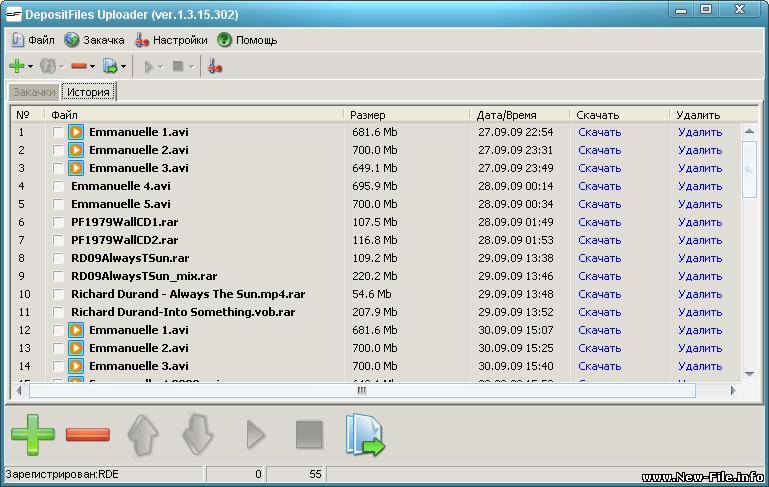Click the large grey stop button
Viewport: 769px width, 487px height.
point(309,435)
